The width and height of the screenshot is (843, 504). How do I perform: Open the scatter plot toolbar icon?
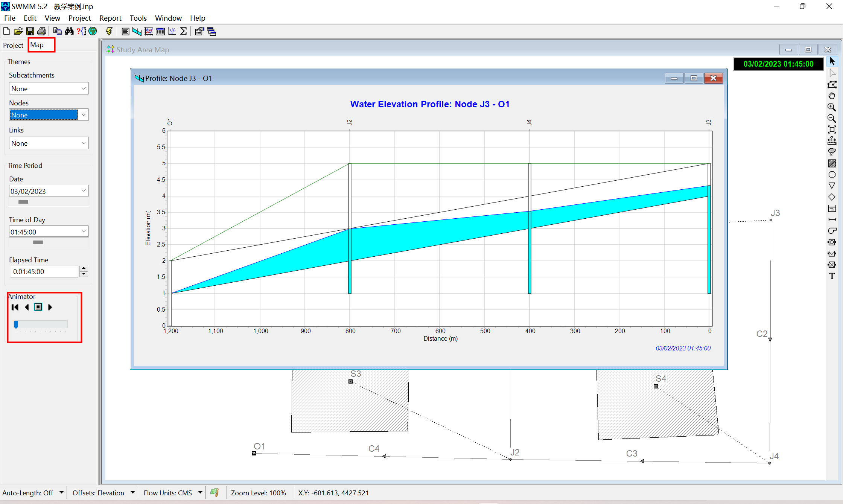point(172,31)
